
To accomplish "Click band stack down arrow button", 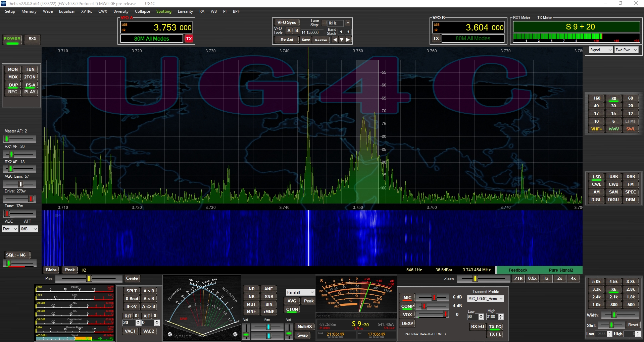I will [342, 40].
